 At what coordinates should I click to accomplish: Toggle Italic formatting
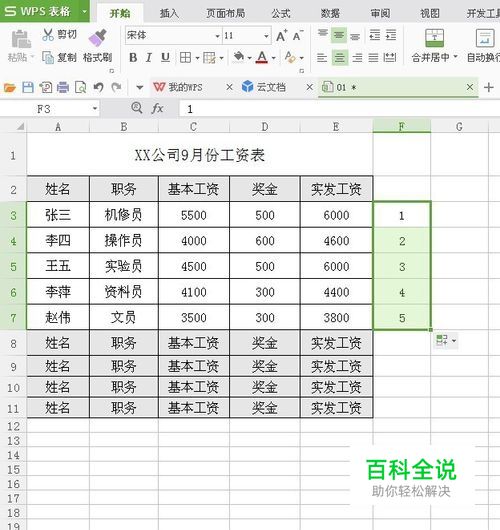149,58
